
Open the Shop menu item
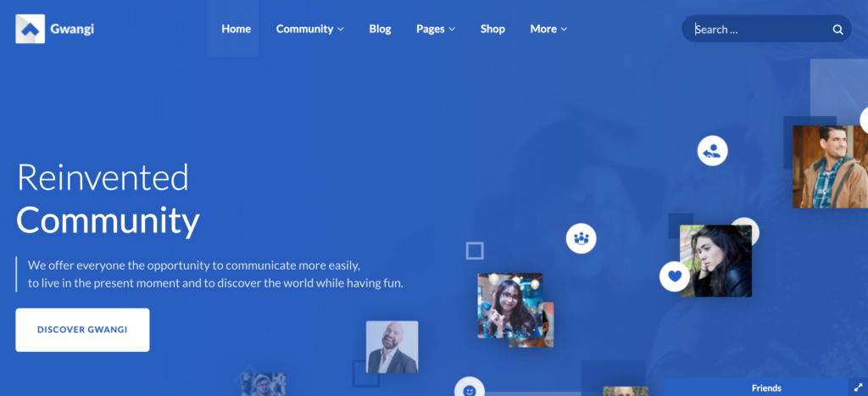492,29
